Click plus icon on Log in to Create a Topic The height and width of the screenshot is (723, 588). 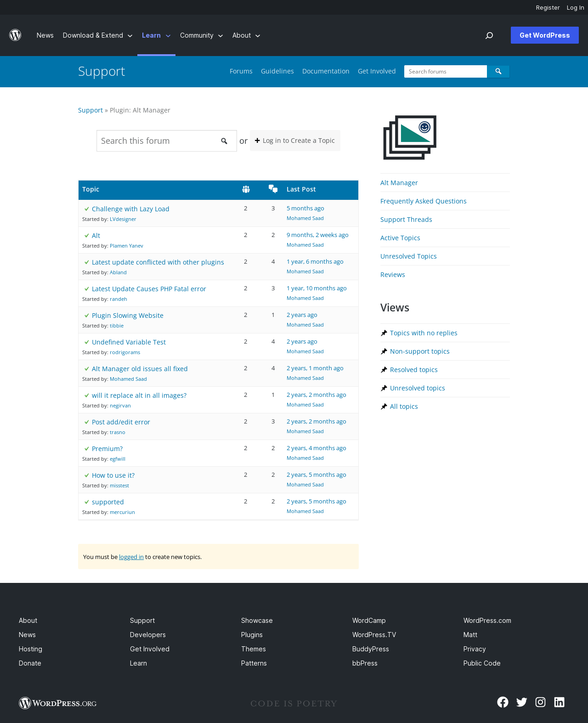coord(257,141)
